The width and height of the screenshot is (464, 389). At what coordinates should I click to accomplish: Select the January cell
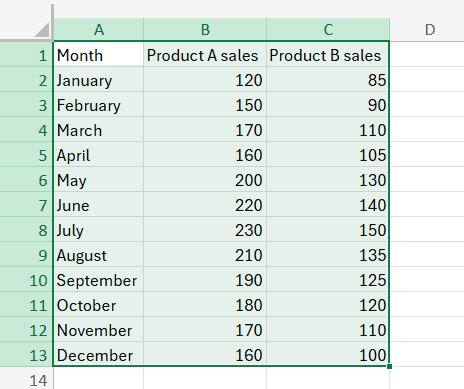99,79
